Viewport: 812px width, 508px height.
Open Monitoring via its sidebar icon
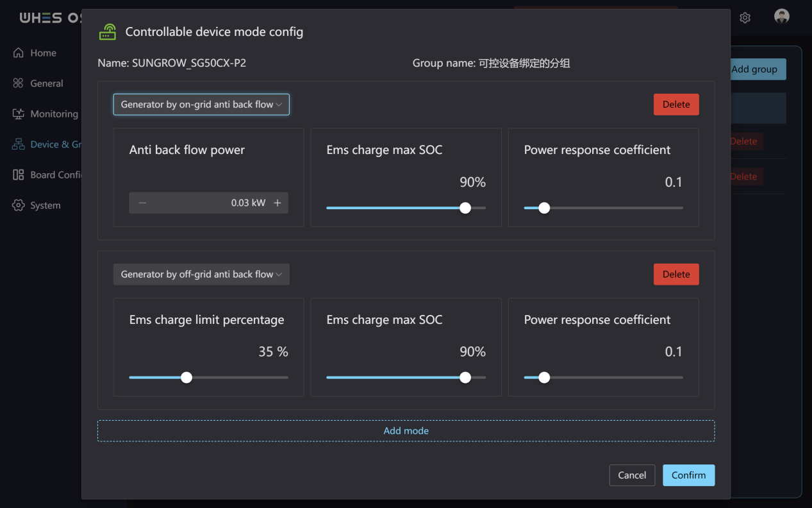(19, 114)
